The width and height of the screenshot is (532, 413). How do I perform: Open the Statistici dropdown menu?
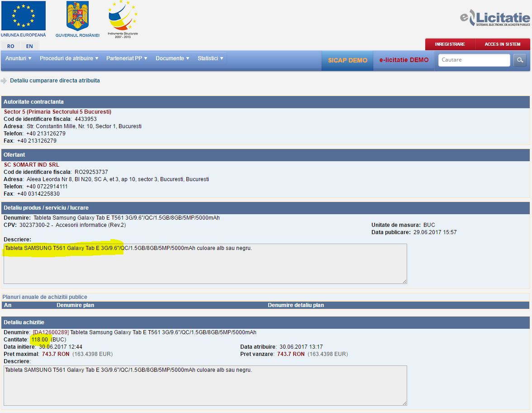tap(210, 58)
